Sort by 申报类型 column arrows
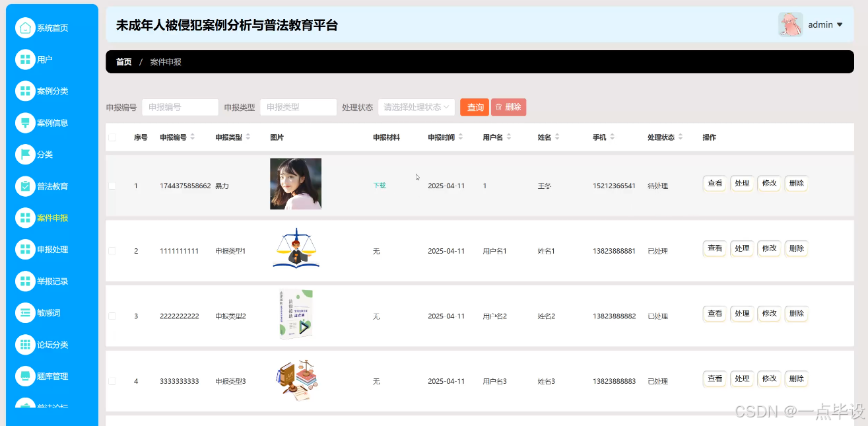Screen dimensions: 868x426 (248, 137)
